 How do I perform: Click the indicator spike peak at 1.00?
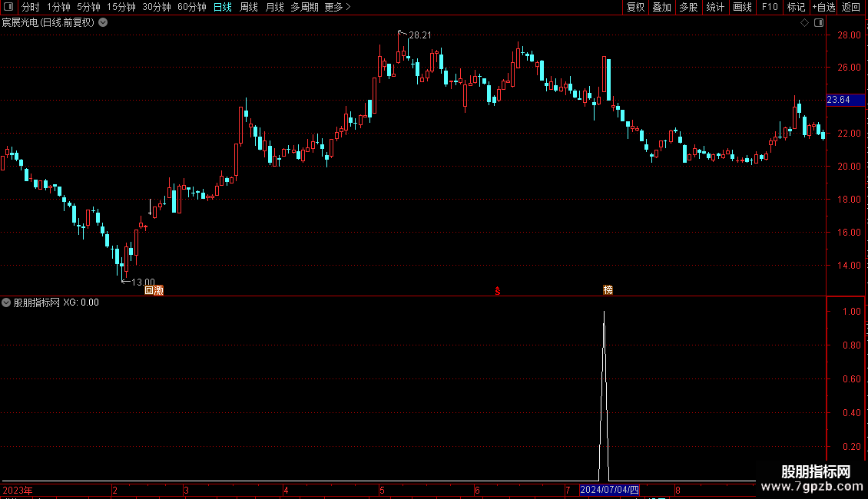(604, 312)
